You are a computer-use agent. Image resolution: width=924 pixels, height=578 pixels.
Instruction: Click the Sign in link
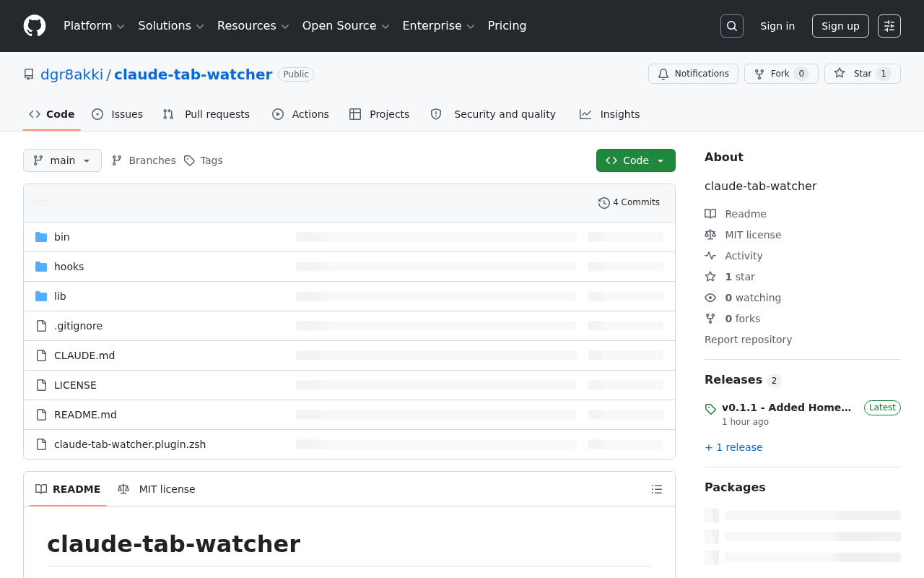point(777,26)
